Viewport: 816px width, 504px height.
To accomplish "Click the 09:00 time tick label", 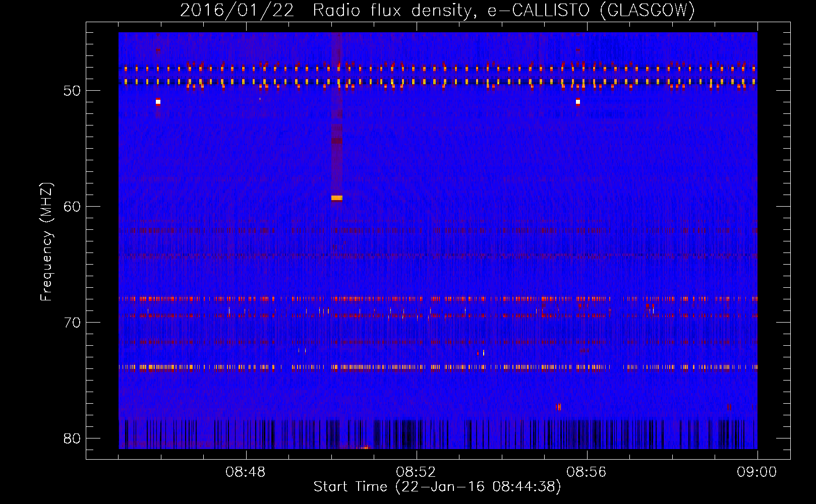I will coord(757,472).
